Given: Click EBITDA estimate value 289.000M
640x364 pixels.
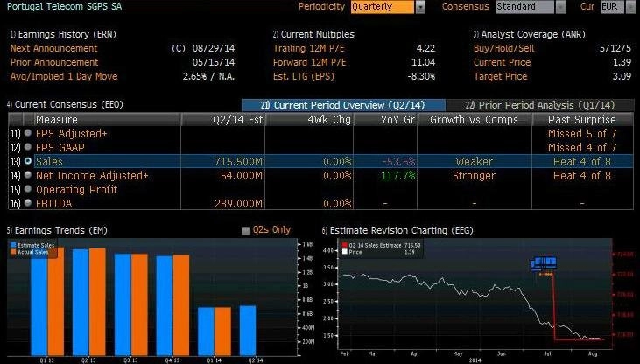Looking at the screenshot, I should coord(238,203).
